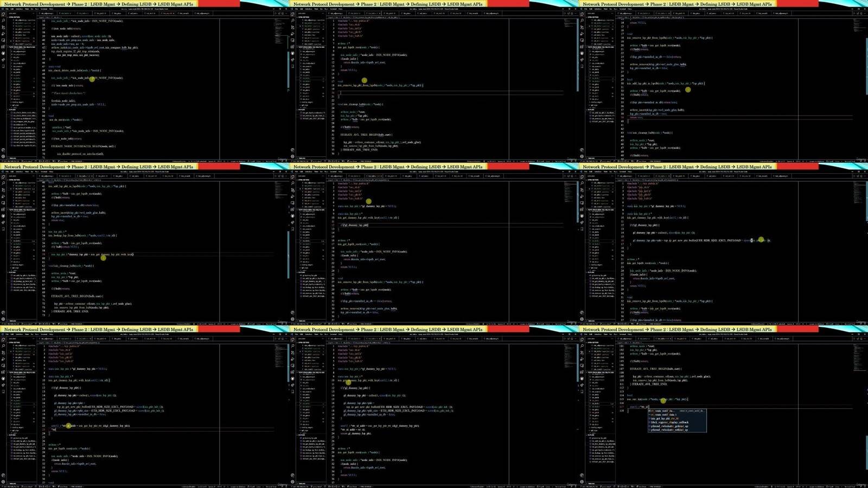Open Manage gear in window showing autocomplete popup
Viewport: 868px width, 488px height.
point(582,482)
